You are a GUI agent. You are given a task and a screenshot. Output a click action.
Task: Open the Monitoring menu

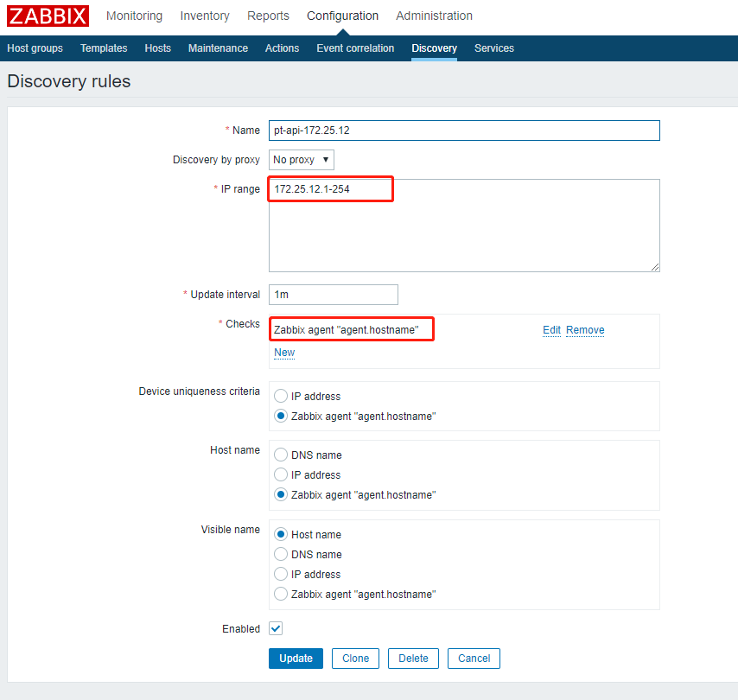click(134, 16)
